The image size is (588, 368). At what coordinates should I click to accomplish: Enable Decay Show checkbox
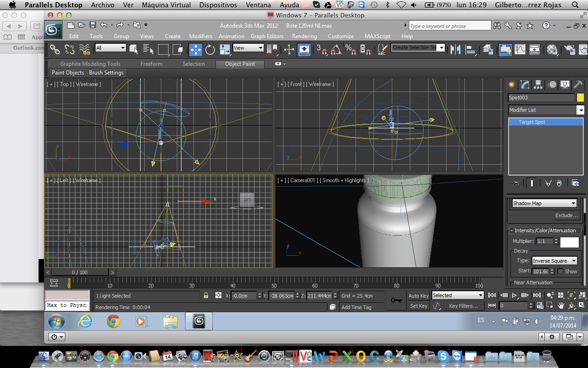[x=560, y=271]
